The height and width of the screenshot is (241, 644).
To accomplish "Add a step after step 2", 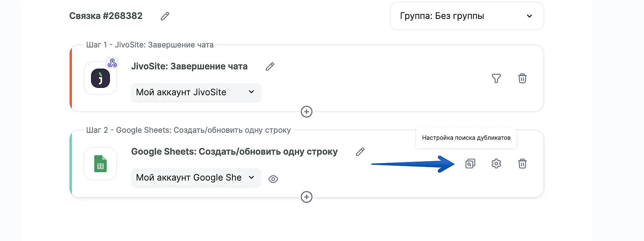I will pyautogui.click(x=306, y=197).
